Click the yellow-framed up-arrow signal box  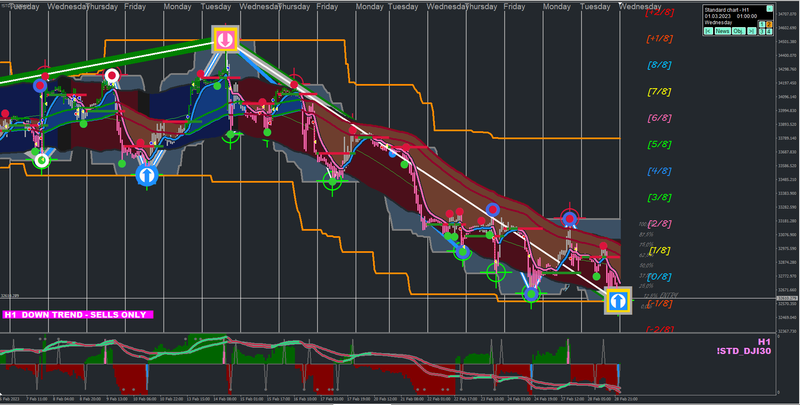tap(618, 300)
